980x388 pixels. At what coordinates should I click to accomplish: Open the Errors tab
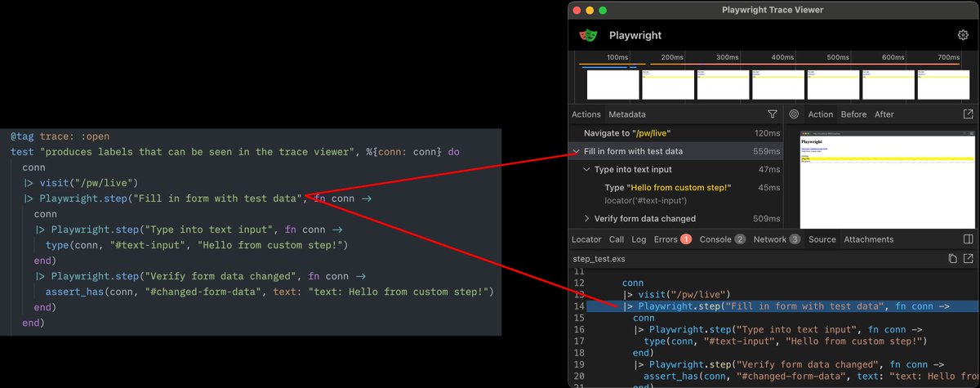pos(672,239)
